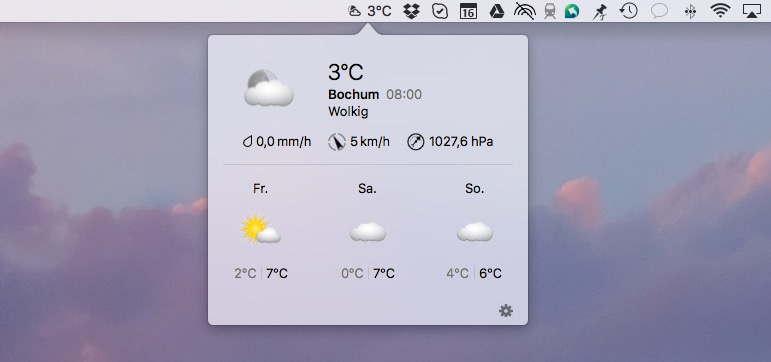Click the Bochum city name
Viewport: 771px width, 362px height.
354,94
